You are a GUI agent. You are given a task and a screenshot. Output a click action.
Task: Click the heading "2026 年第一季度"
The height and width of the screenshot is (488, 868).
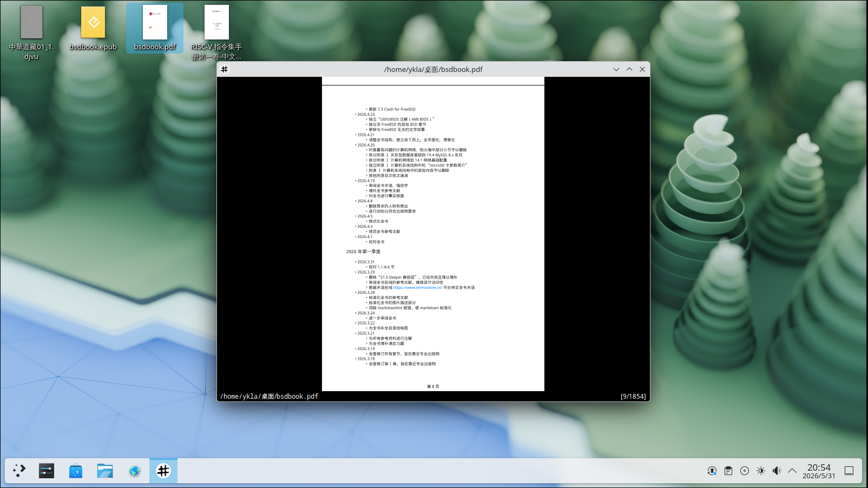click(364, 252)
